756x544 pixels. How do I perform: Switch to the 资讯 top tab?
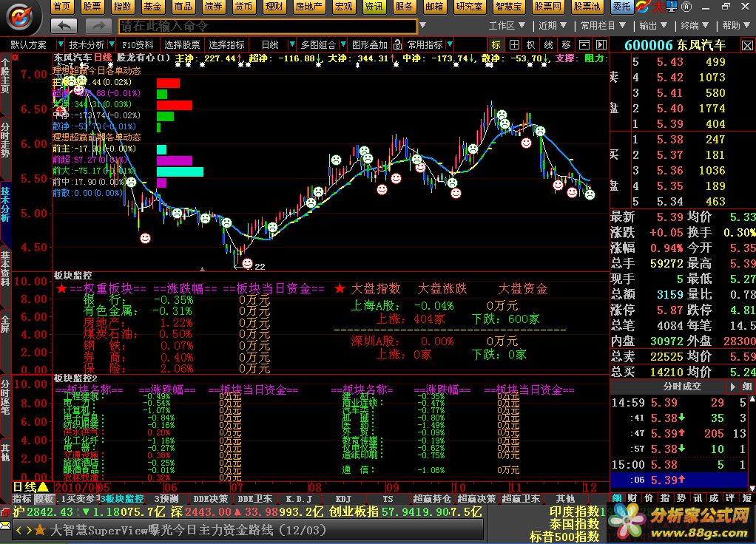click(374, 6)
